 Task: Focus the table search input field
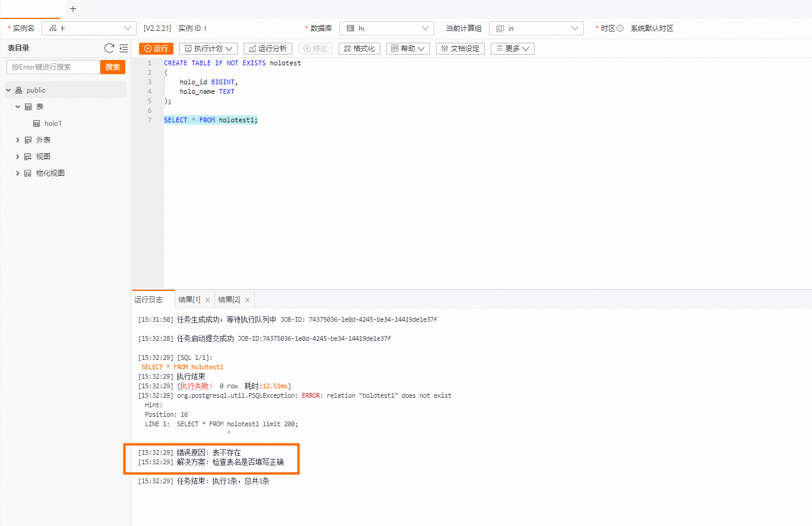point(53,67)
